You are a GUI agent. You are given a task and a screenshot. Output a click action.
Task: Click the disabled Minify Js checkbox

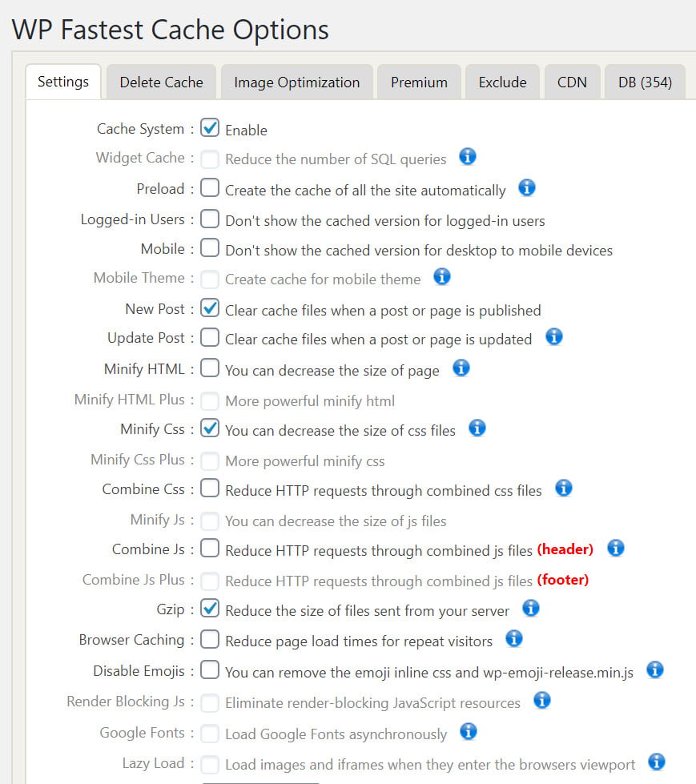pyautogui.click(x=210, y=521)
